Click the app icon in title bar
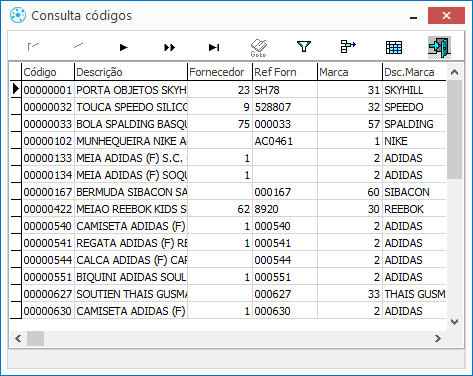Image resolution: width=473 pixels, height=376 pixels. [x=18, y=15]
